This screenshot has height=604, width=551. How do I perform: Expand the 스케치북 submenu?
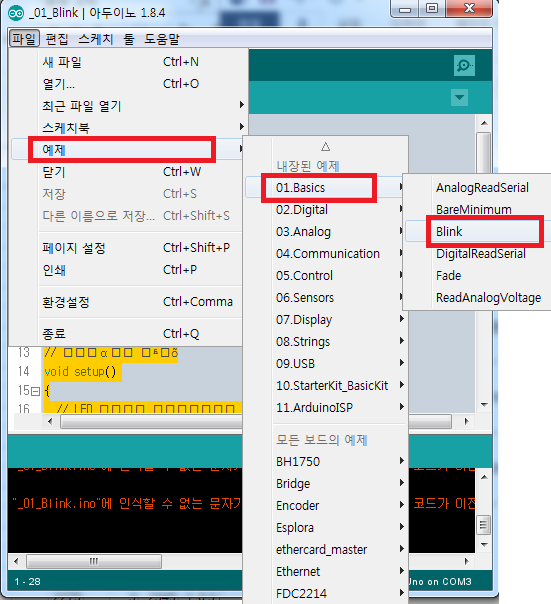128,128
